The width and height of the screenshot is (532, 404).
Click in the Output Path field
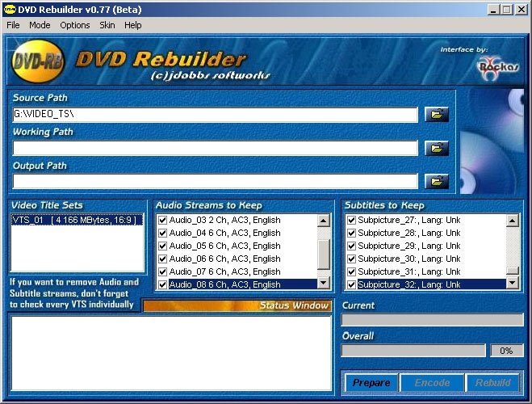[x=215, y=181]
